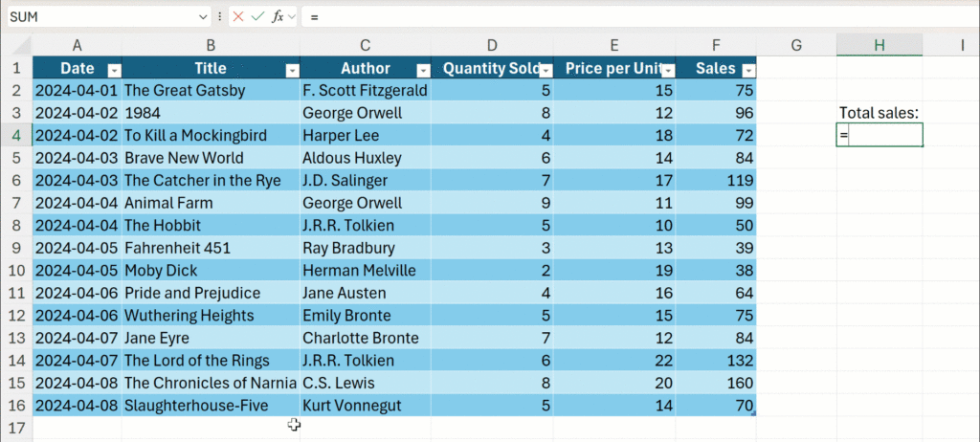
Task: Click the select-all corner of the sheet
Action: (x=16, y=45)
